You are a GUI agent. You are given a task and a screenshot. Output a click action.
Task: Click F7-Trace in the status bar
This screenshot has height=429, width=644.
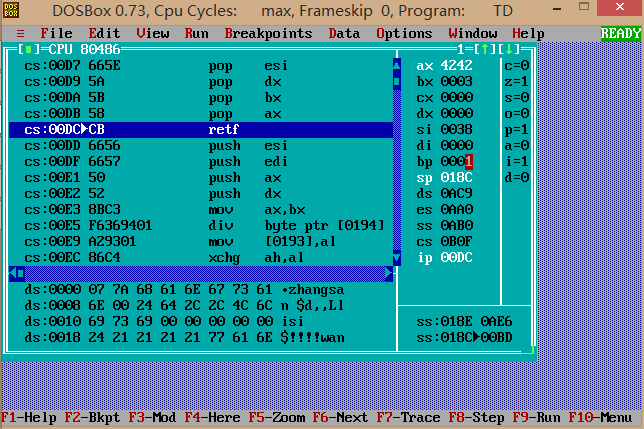pyautogui.click(x=409, y=418)
